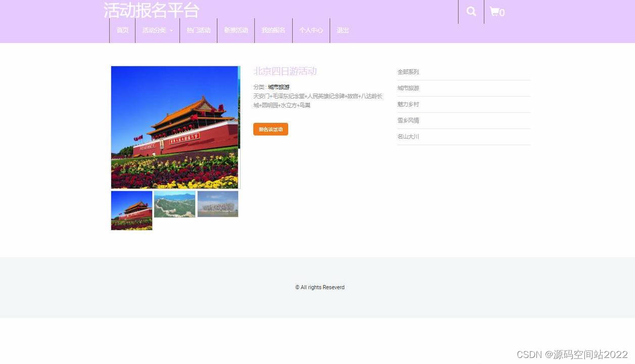635x364 pixels.
Task: Expand the 活动分类 dropdown menu
Action: [x=157, y=30]
